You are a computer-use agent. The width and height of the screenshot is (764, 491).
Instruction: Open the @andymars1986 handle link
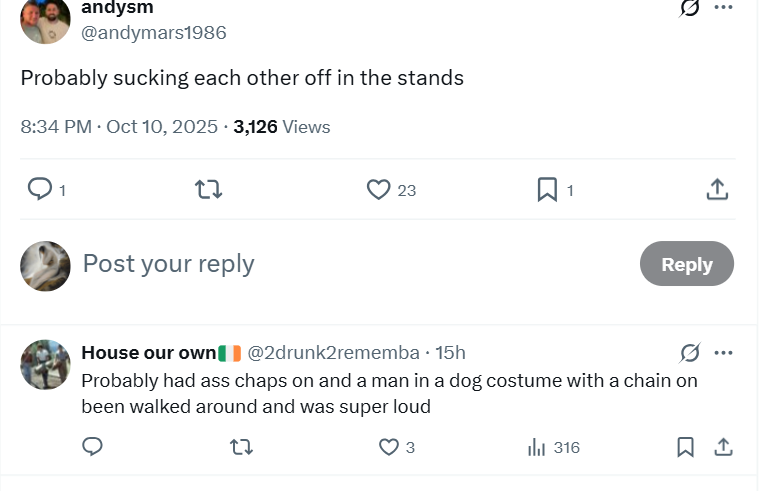[154, 32]
